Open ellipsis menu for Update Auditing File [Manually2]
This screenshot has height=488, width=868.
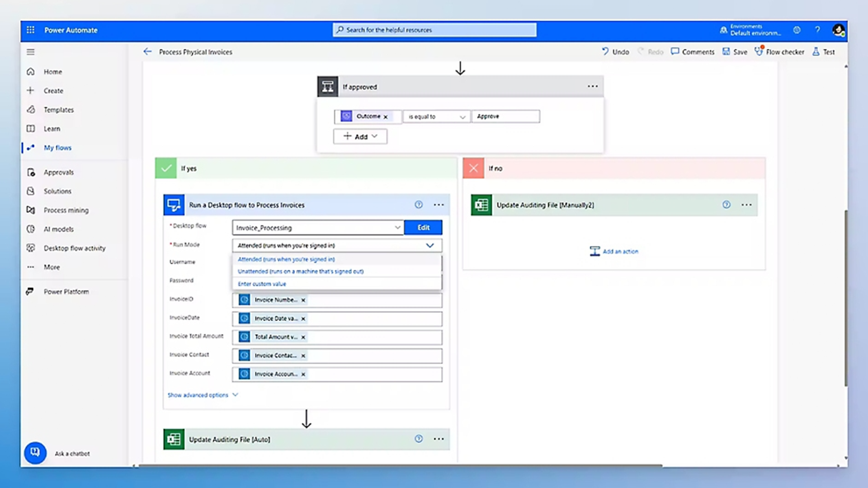click(746, 205)
